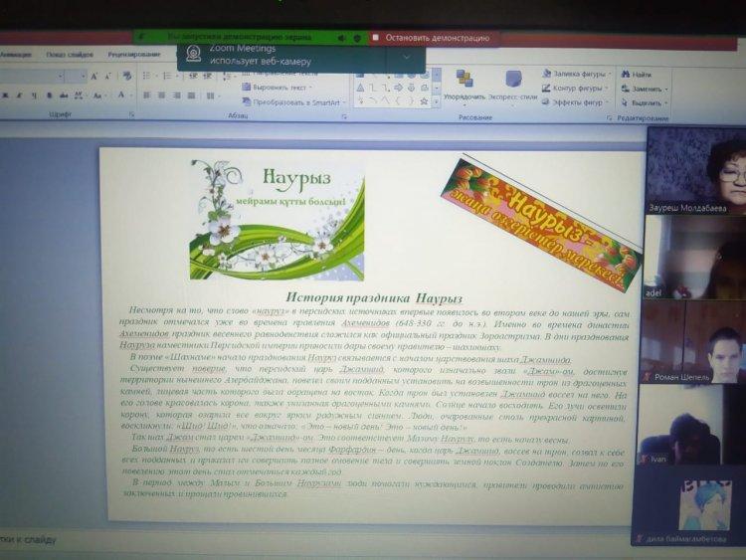The image size is (746, 560).
Task: Click the Упорядочить (Arrange) icon
Action: click(x=465, y=81)
